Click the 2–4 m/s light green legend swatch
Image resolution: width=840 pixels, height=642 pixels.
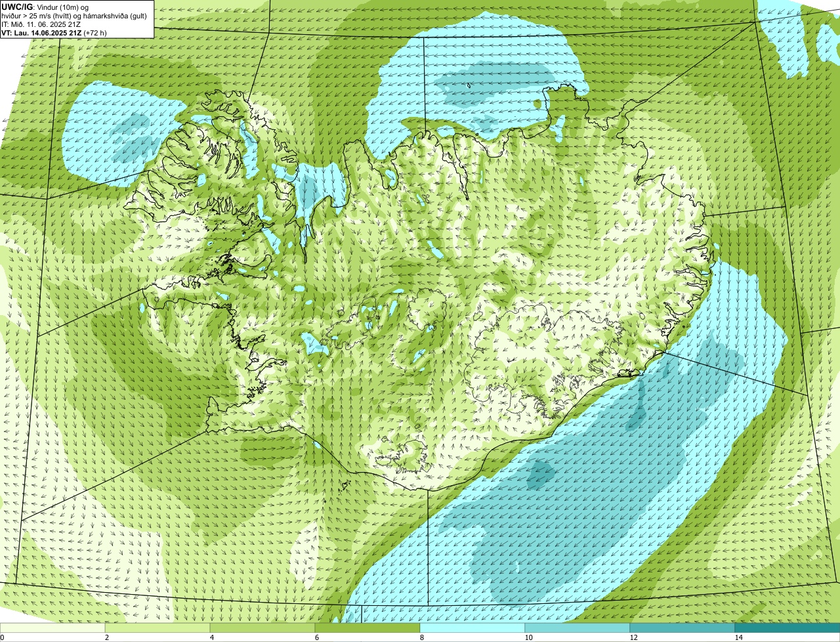click(158, 628)
